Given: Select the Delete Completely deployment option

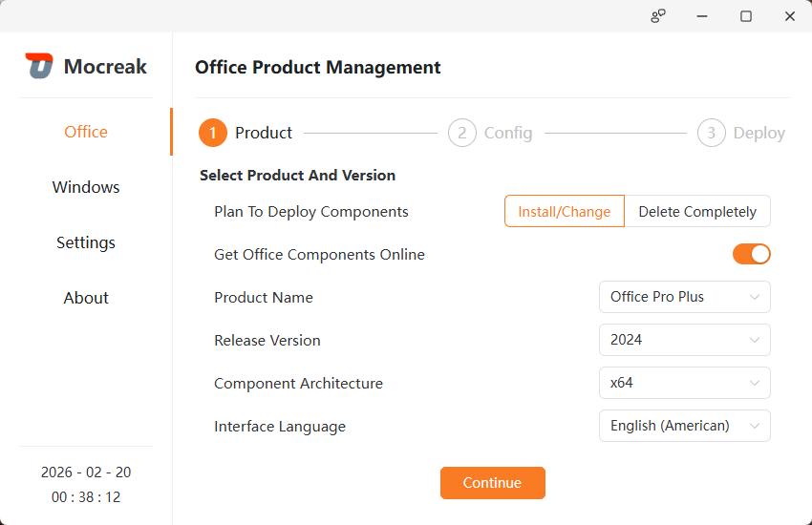Looking at the screenshot, I should tap(697, 212).
